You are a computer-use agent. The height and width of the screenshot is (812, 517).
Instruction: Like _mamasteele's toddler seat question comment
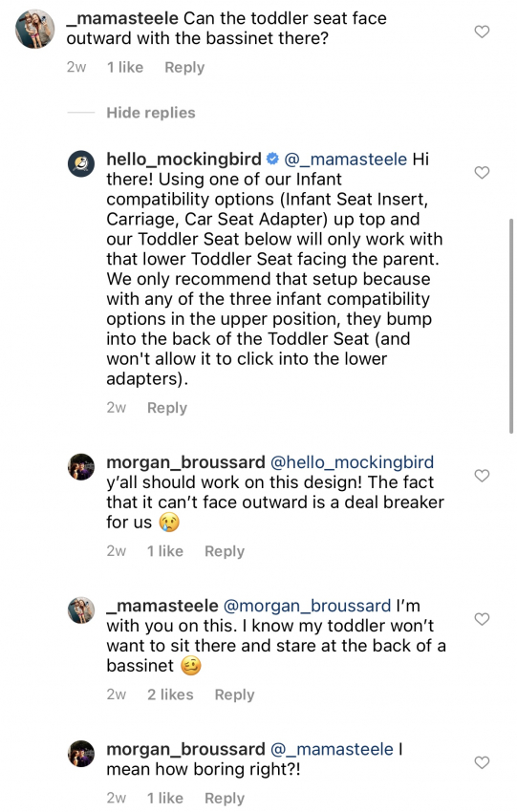coord(482,32)
